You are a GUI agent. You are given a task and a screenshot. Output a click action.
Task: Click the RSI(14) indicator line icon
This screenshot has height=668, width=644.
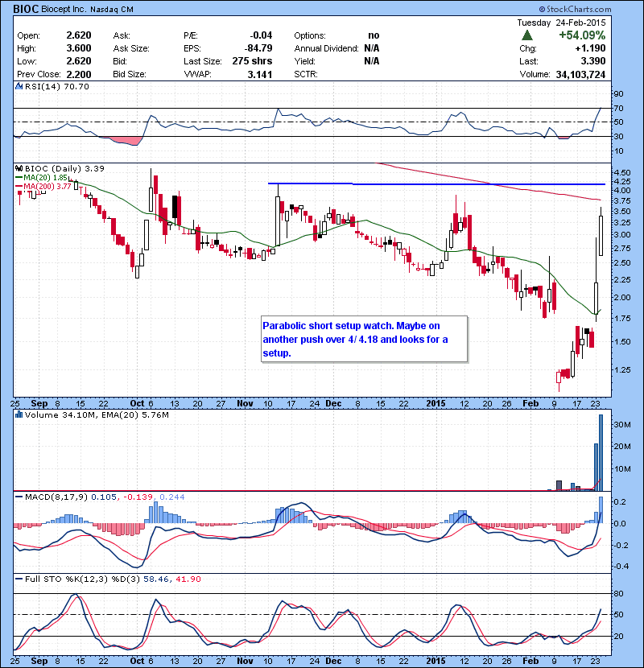[x=19, y=86]
